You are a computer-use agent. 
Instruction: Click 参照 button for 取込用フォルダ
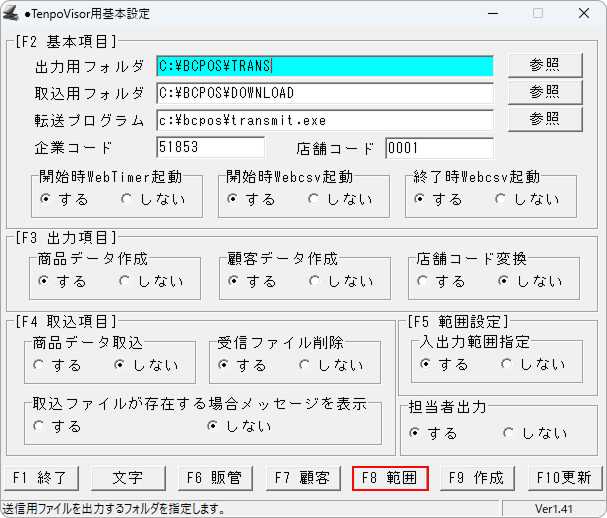tap(544, 92)
